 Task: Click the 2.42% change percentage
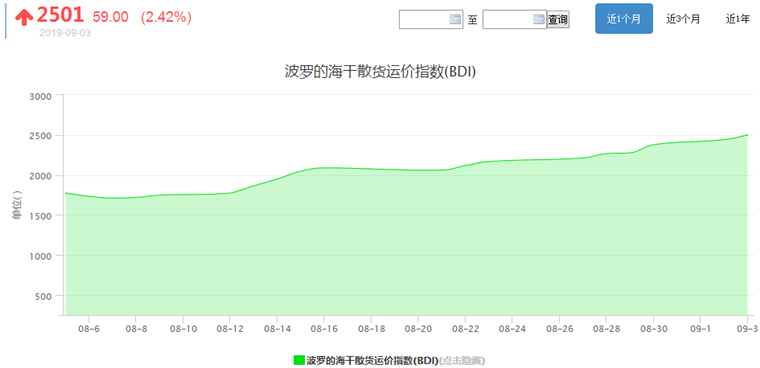[166, 17]
